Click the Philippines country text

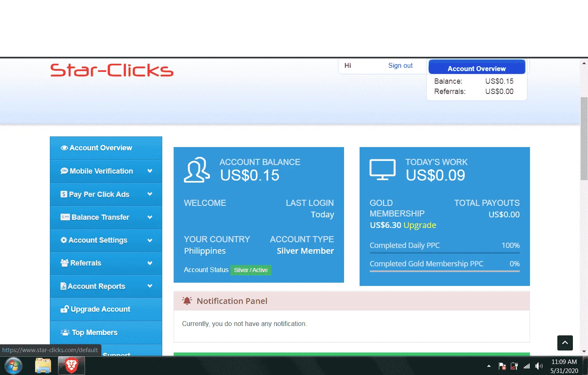point(205,251)
